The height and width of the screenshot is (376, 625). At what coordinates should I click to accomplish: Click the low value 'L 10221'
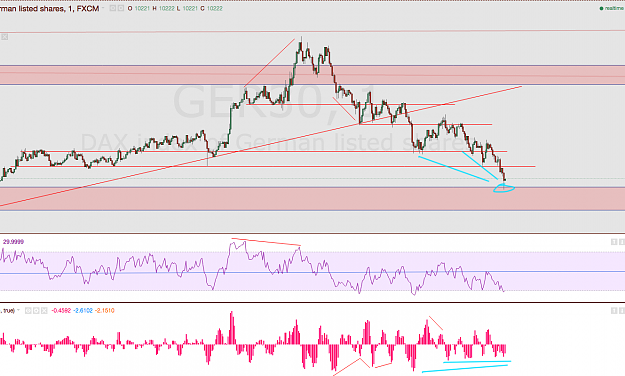point(187,8)
